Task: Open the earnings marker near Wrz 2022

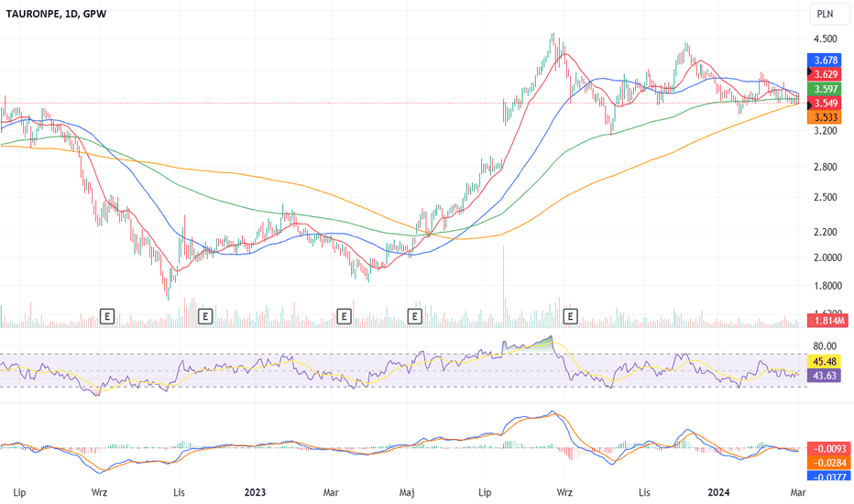Action: click(107, 316)
